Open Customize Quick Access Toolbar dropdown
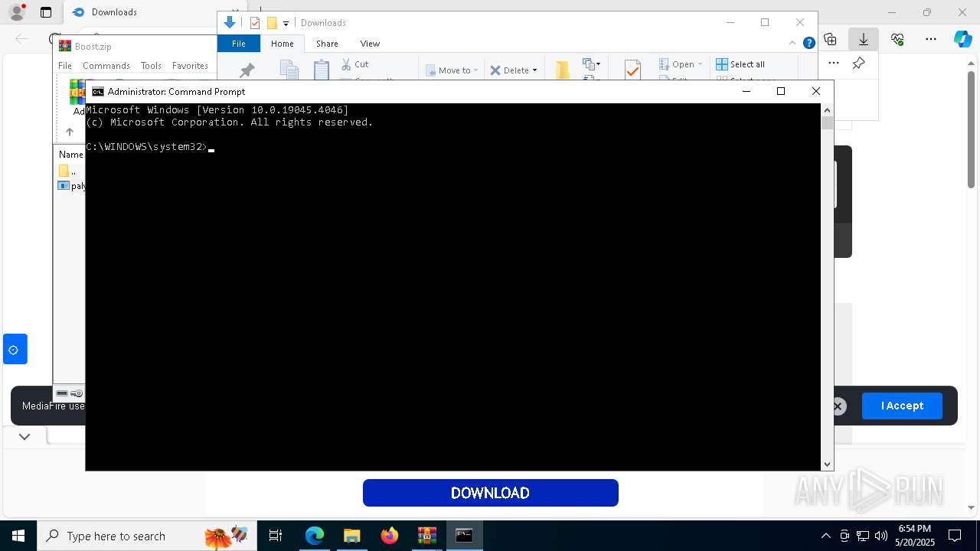 (286, 24)
